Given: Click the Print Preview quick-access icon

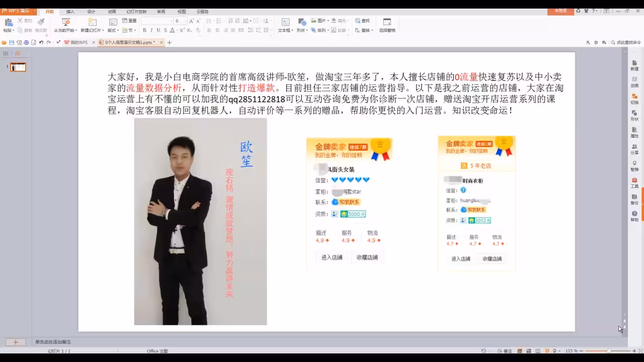Looking at the screenshot, I should point(33,43).
